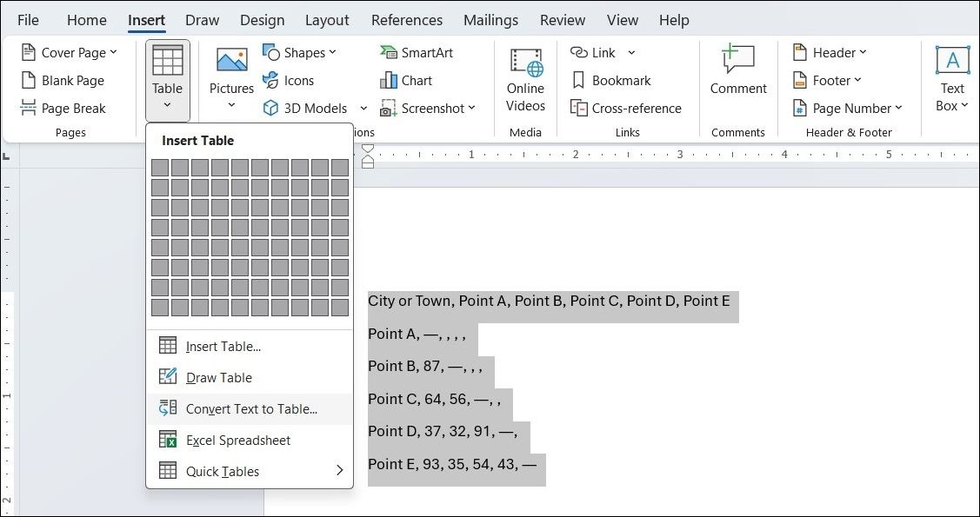
Task: Click the Link chain icon
Action: point(579,52)
